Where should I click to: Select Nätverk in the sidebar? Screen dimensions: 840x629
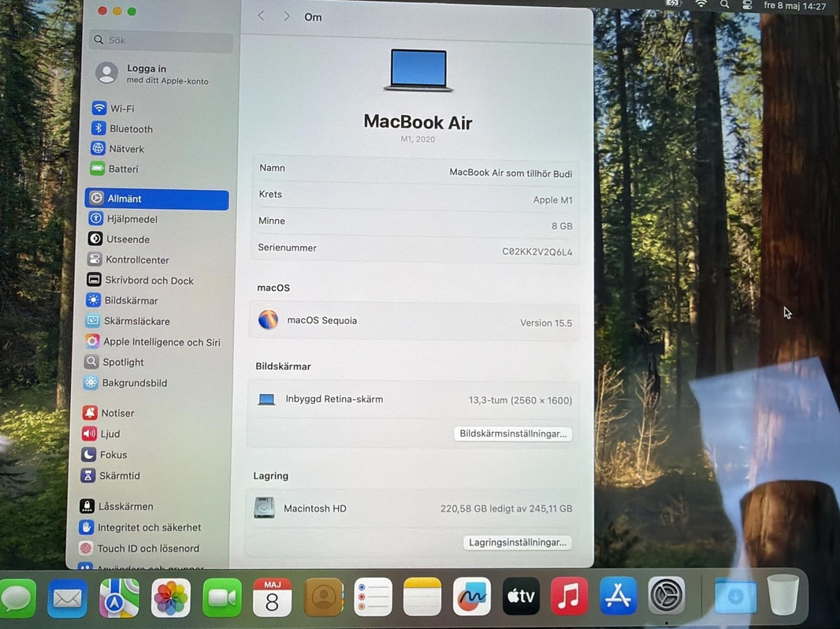point(118,149)
